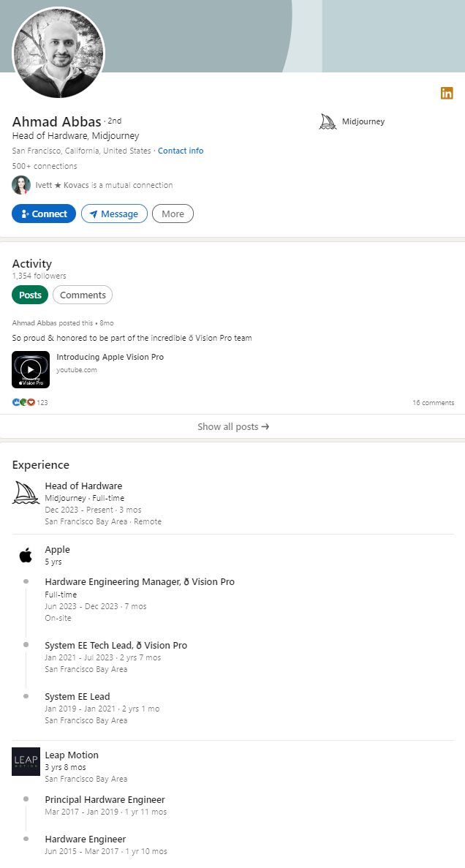Click the LinkedIn logo icon
This screenshot has width=465, height=868.
pyautogui.click(x=447, y=93)
